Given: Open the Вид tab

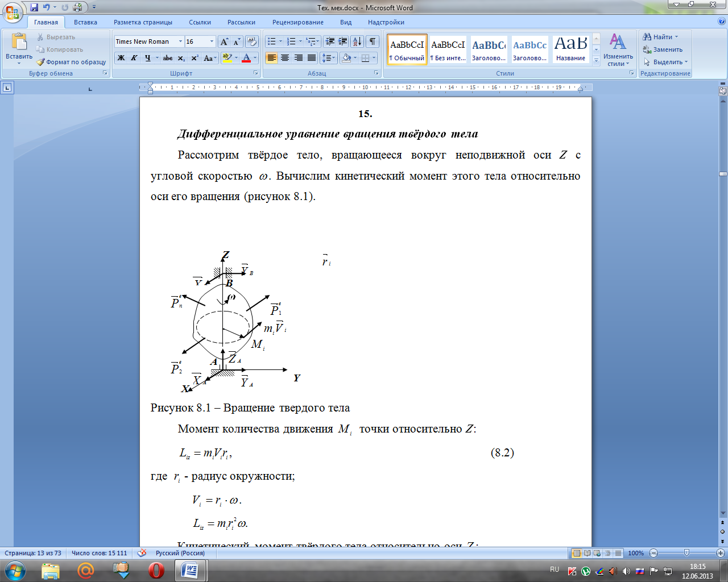Looking at the screenshot, I should (x=346, y=22).
